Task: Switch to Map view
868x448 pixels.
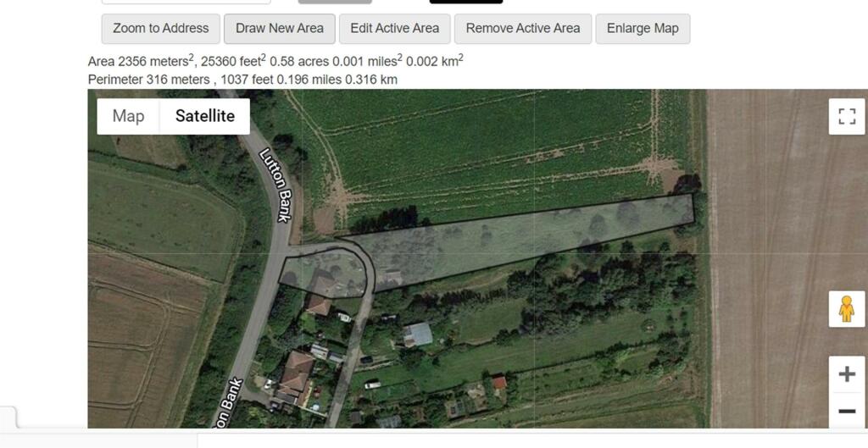Action: [x=129, y=116]
